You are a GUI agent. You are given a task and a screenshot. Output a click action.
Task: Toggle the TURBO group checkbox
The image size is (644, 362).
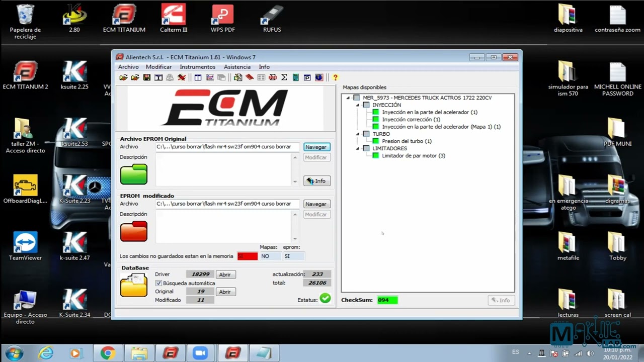tap(366, 134)
